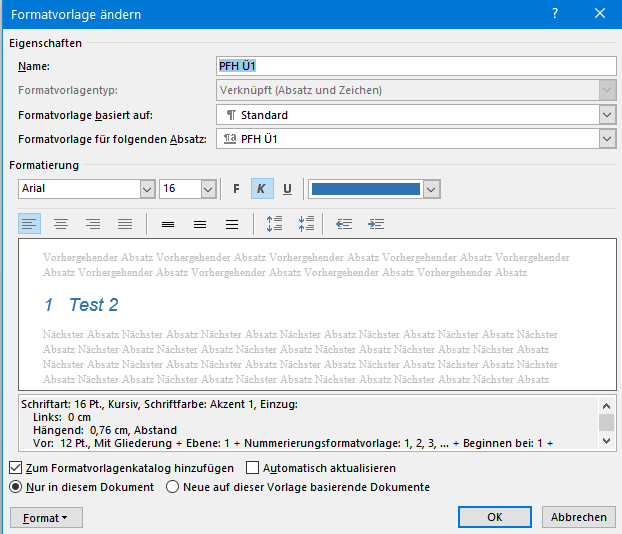Open the dialog help question mark
622x534 pixels.
coord(555,13)
